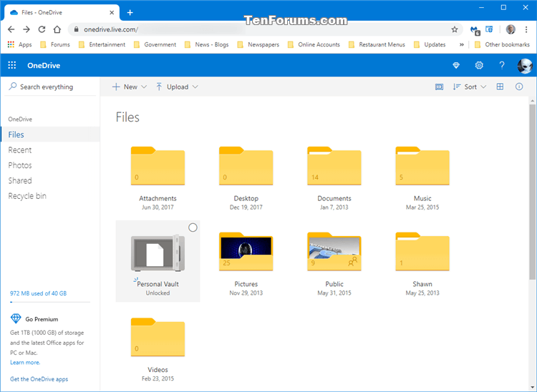
Task: Click the address bar URL
Action: [111, 29]
